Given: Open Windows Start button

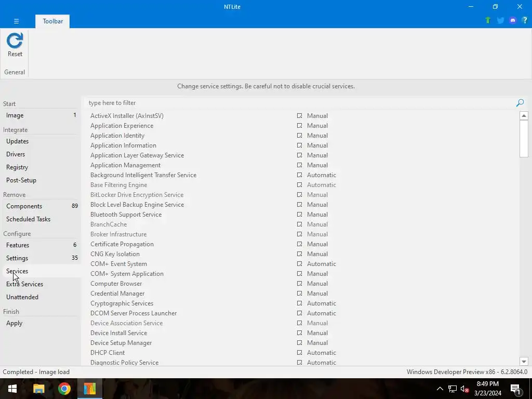Looking at the screenshot, I should tap(12, 389).
